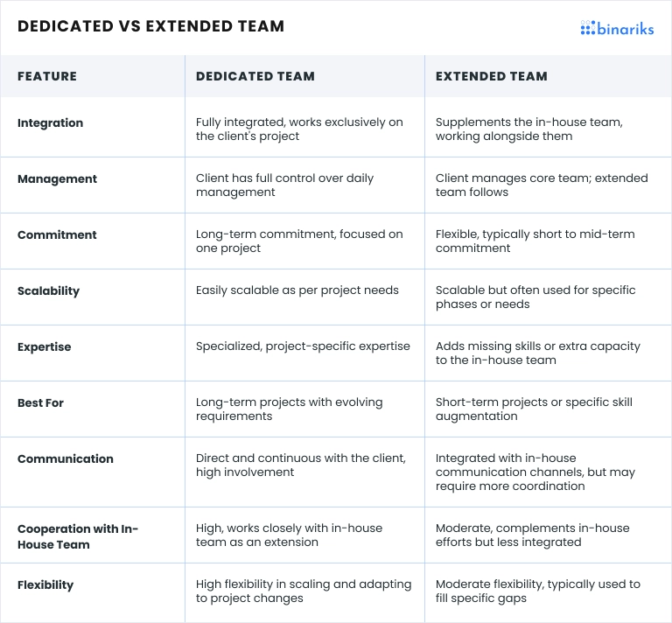Click the Binariks logo icon

(587, 28)
